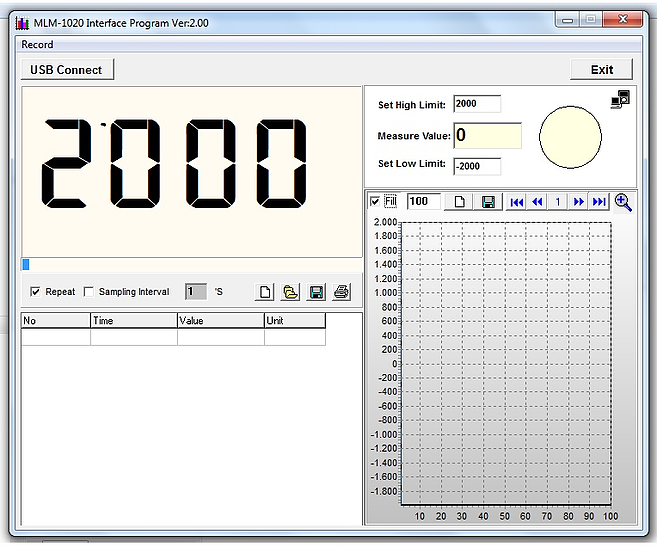Zoom the graph with the magnifier icon
657x547 pixels.
(x=623, y=202)
